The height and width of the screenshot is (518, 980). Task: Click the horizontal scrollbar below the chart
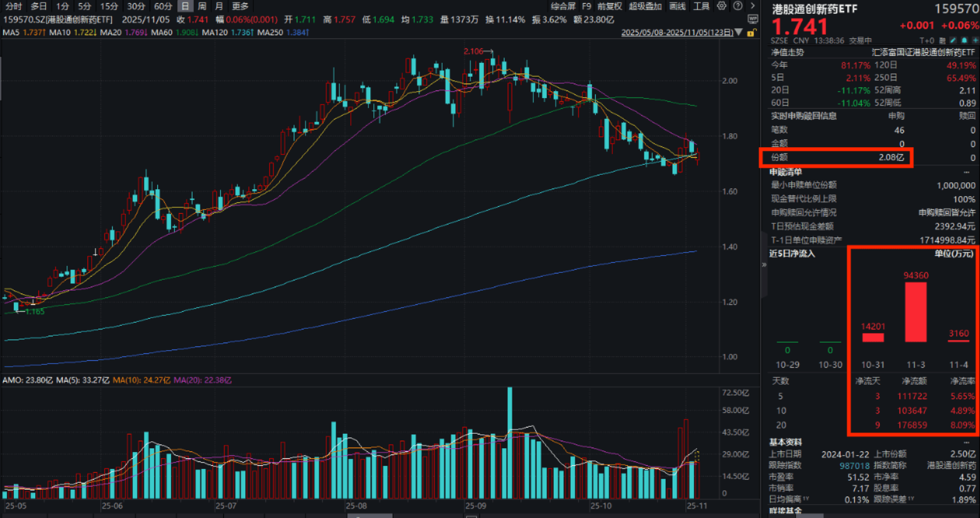(x=370, y=515)
